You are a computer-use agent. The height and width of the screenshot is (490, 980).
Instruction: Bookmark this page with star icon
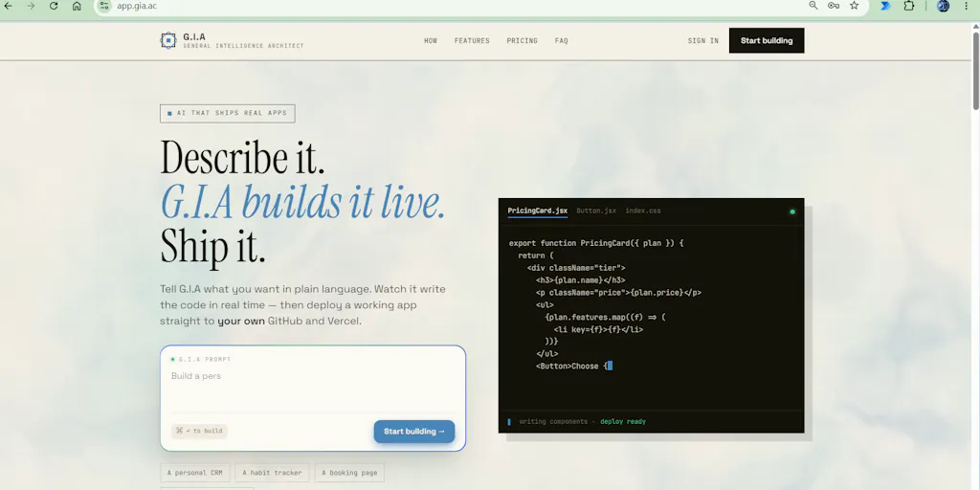click(x=855, y=6)
